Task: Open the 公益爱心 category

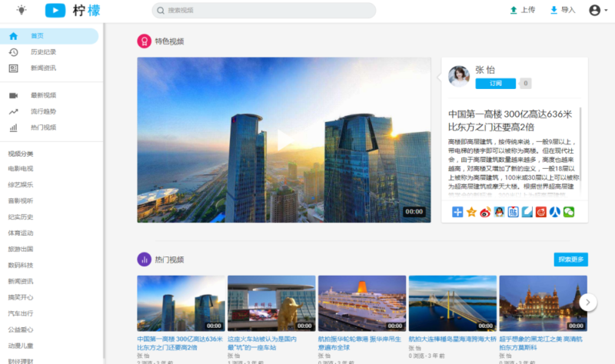Action: [x=21, y=329]
